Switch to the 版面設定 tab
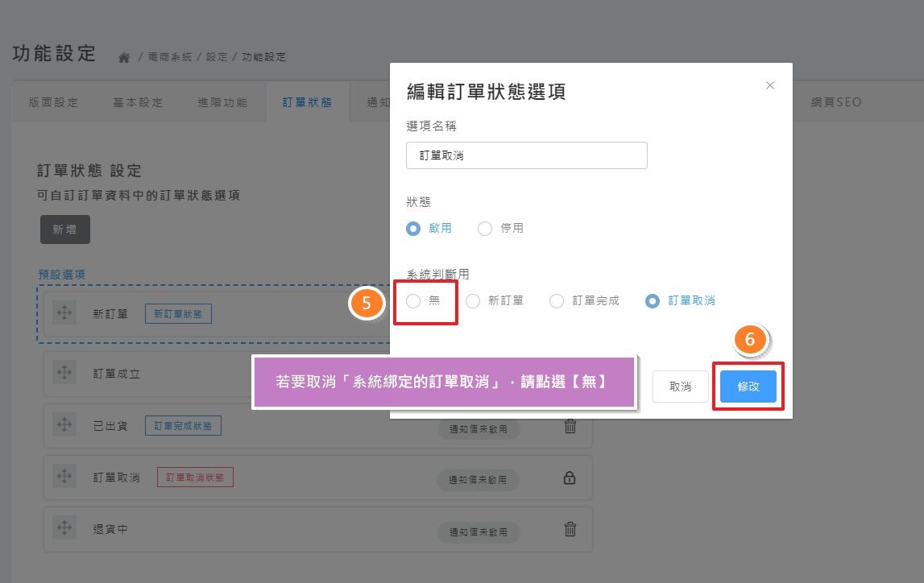 (x=54, y=102)
